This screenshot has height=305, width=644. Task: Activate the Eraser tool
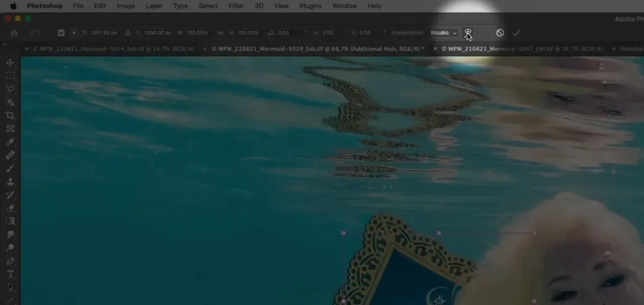pyautogui.click(x=10, y=208)
